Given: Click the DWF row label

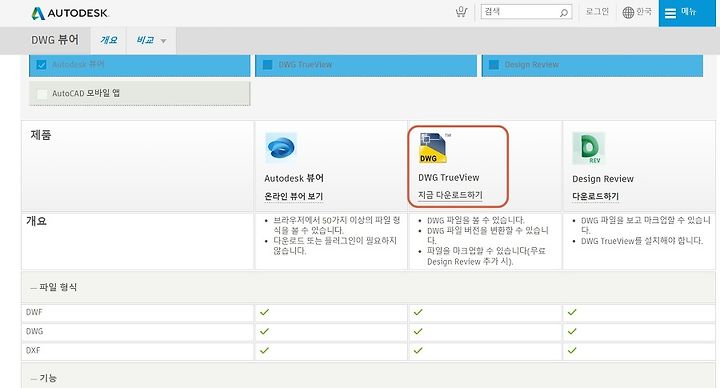Looking at the screenshot, I should click(x=34, y=312).
